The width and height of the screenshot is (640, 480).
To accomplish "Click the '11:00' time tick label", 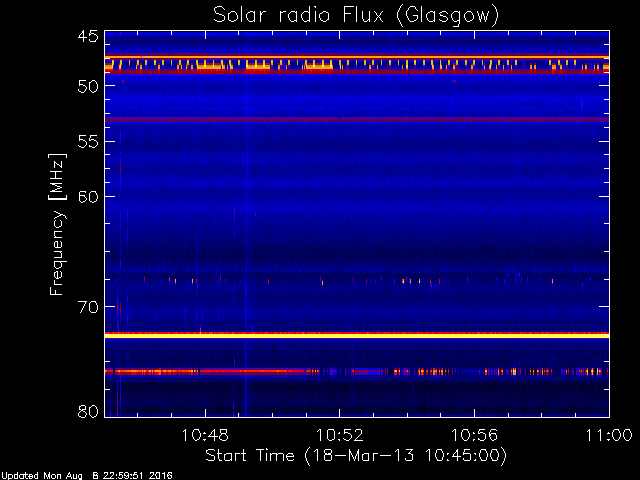I will click(x=609, y=435).
